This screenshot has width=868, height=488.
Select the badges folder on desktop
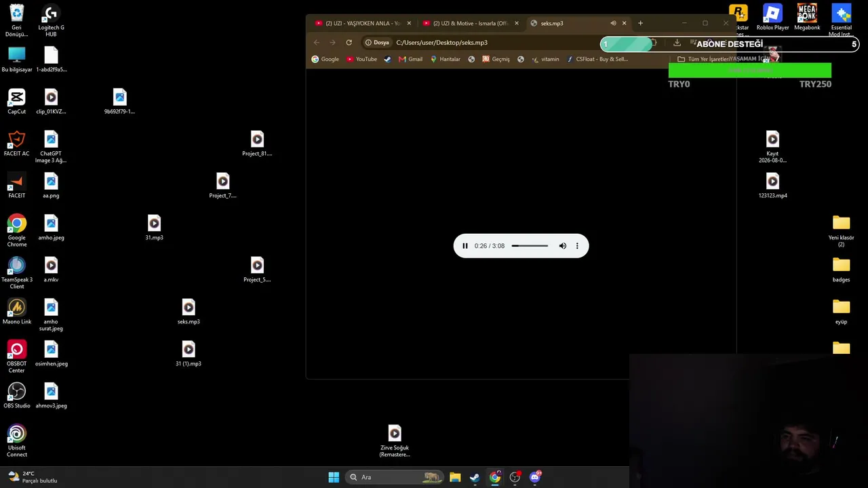842,270
